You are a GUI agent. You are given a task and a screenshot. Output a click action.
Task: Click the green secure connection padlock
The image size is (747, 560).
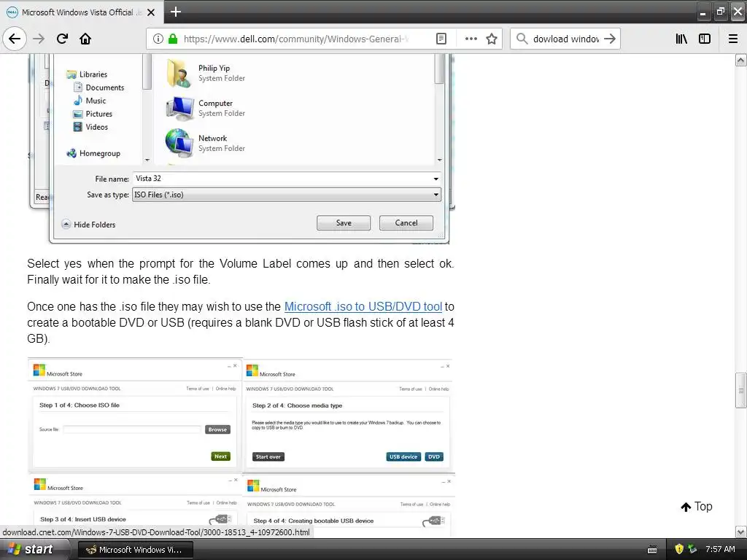coord(173,39)
